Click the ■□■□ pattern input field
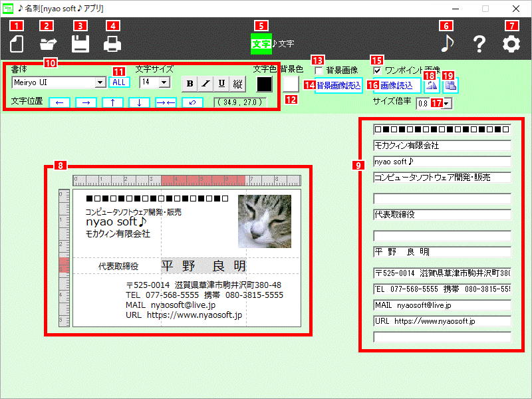This screenshot has height=399, width=532. [442, 129]
